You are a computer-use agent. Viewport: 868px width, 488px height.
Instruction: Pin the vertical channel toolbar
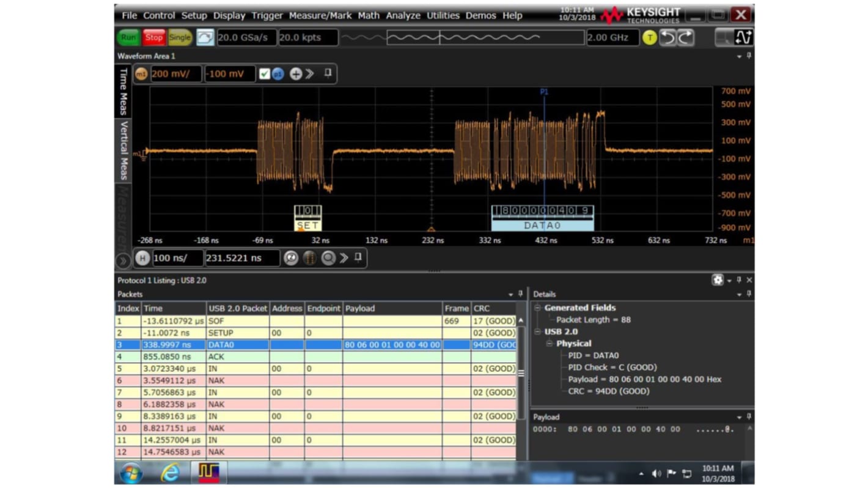click(328, 73)
